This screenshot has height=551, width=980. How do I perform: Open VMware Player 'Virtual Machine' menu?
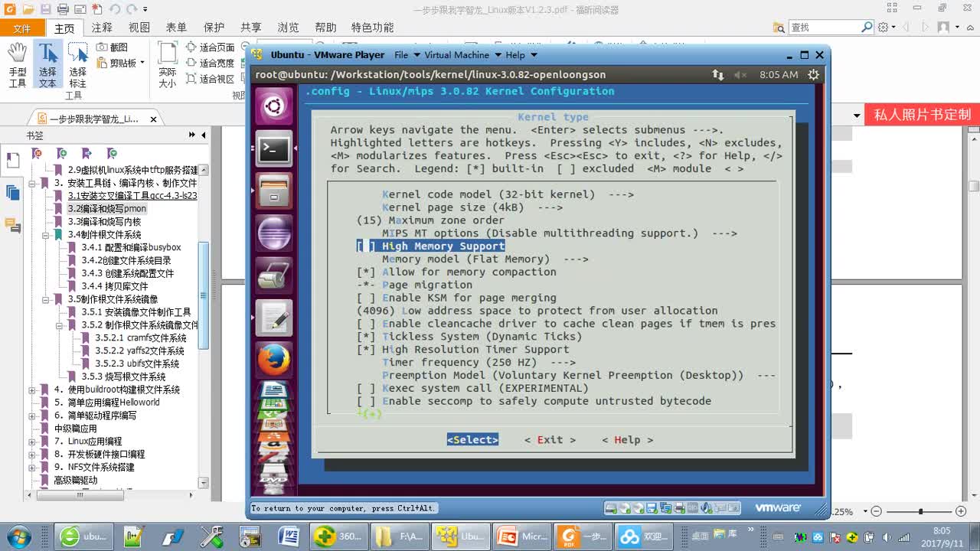coord(462,55)
